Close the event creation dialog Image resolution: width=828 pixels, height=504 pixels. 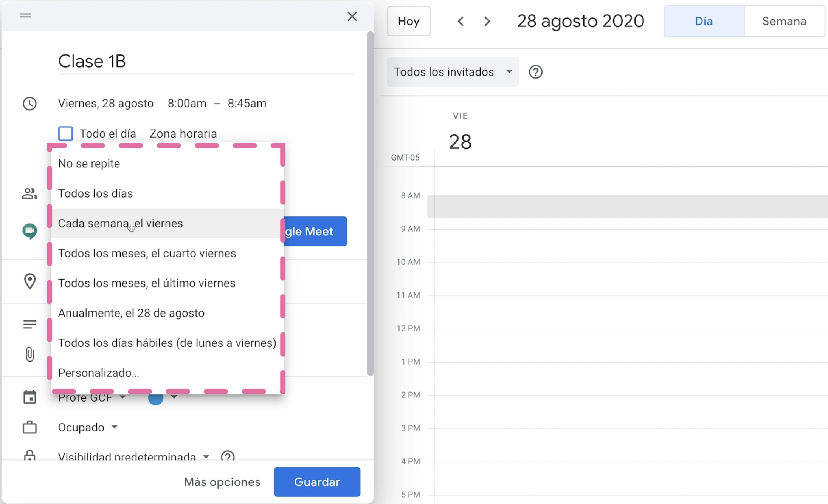tap(352, 16)
